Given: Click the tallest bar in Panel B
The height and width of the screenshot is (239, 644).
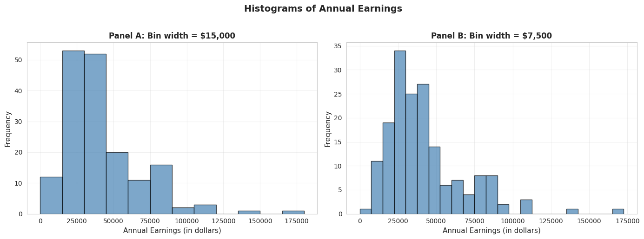Looking at the screenshot, I should [399, 132].
